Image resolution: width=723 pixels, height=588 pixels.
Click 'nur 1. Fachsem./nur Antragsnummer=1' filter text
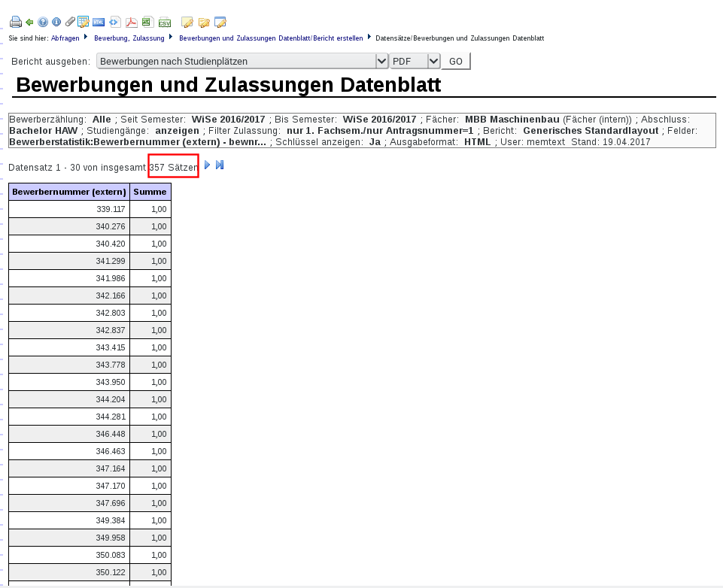pos(380,130)
